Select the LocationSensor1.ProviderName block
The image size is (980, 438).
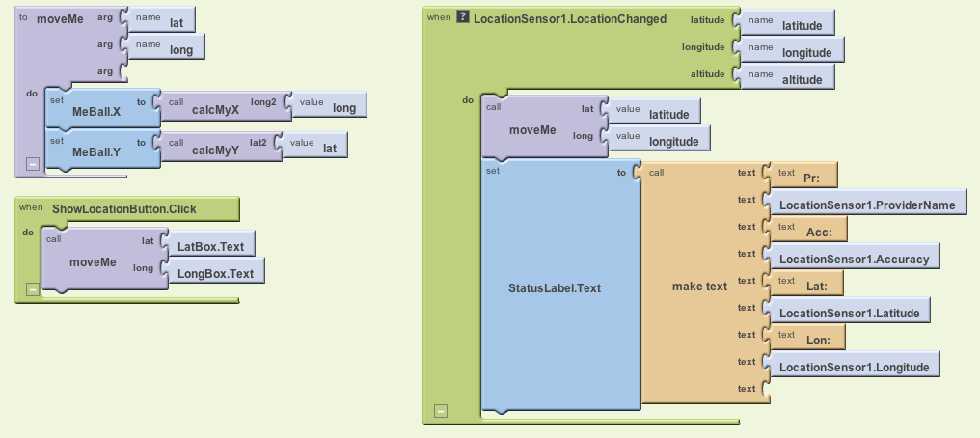[866, 205]
